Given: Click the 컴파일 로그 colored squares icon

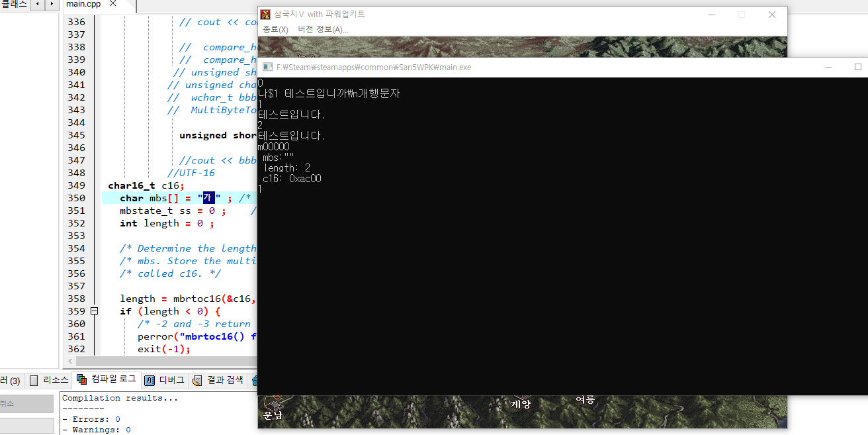Looking at the screenshot, I should [x=82, y=379].
